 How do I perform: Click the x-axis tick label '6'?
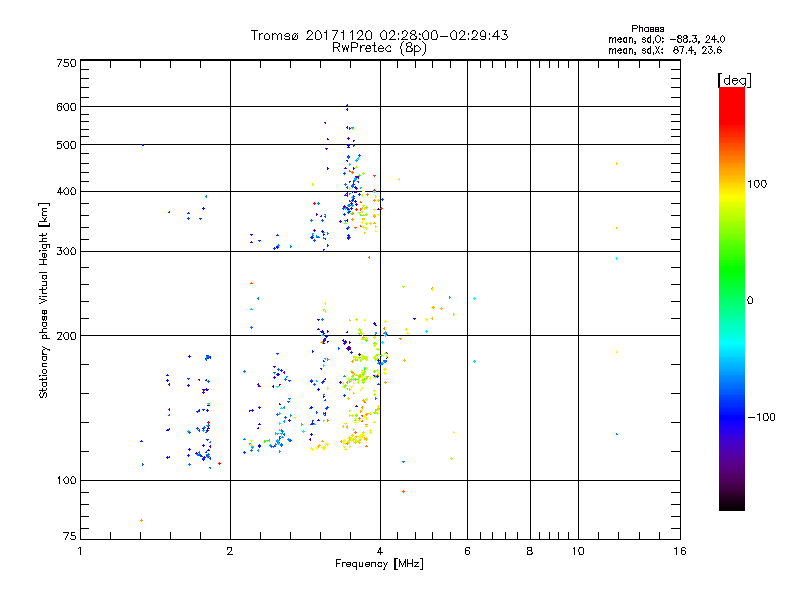tap(467, 551)
